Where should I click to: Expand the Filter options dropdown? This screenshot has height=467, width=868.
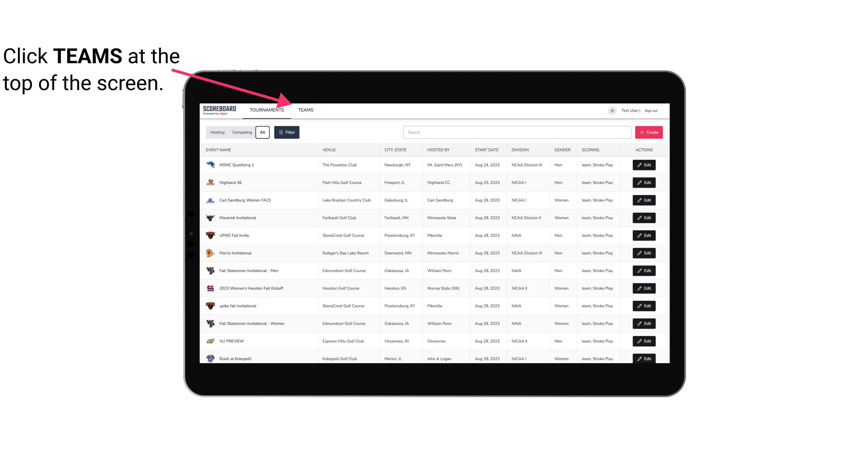tap(287, 132)
